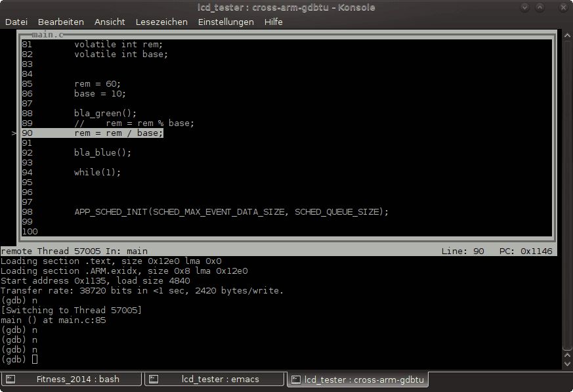Viewport: 573px width, 392px height.
Task: Click the 'bla_blue();' line
Action: tap(102, 153)
